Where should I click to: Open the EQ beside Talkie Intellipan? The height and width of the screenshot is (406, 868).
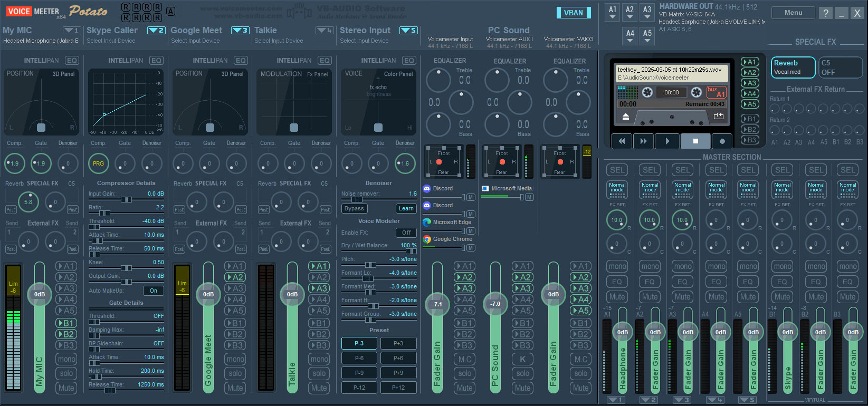coord(325,61)
